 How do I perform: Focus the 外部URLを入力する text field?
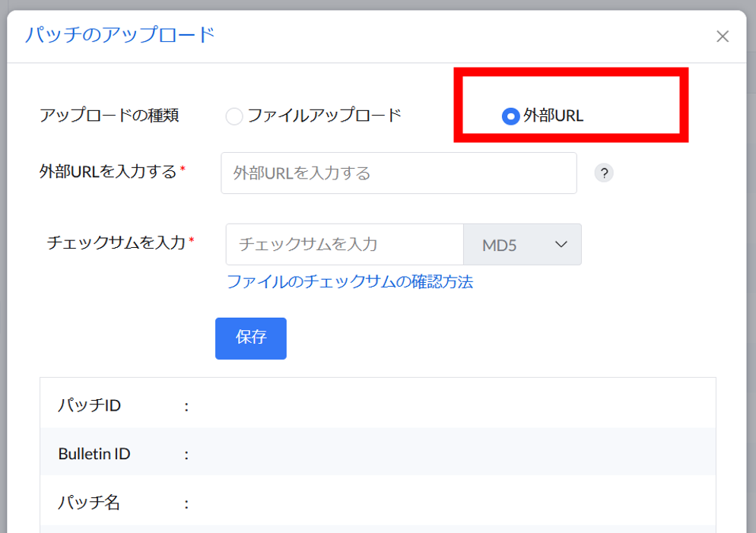tap(399, 173)
